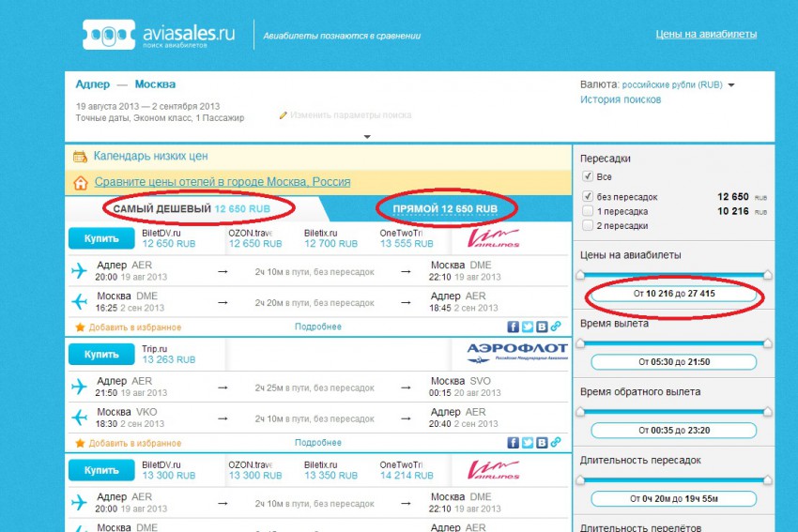Expand 'Подробнее' in the first flight result

point(317,327)
